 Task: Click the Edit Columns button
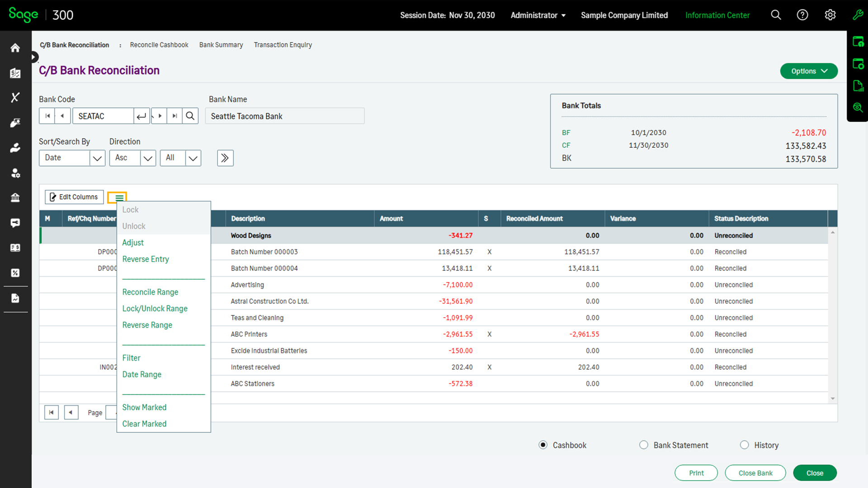coord(74,197)
